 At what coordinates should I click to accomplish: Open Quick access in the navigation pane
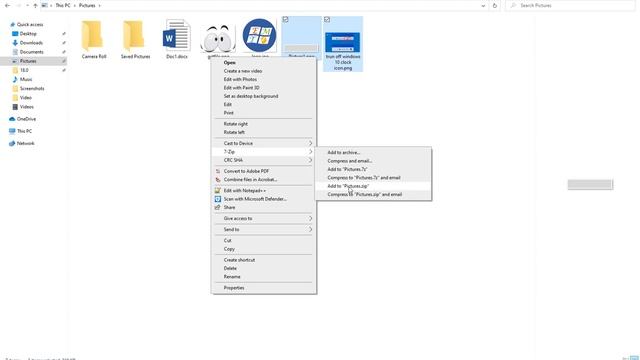[30, 24]
